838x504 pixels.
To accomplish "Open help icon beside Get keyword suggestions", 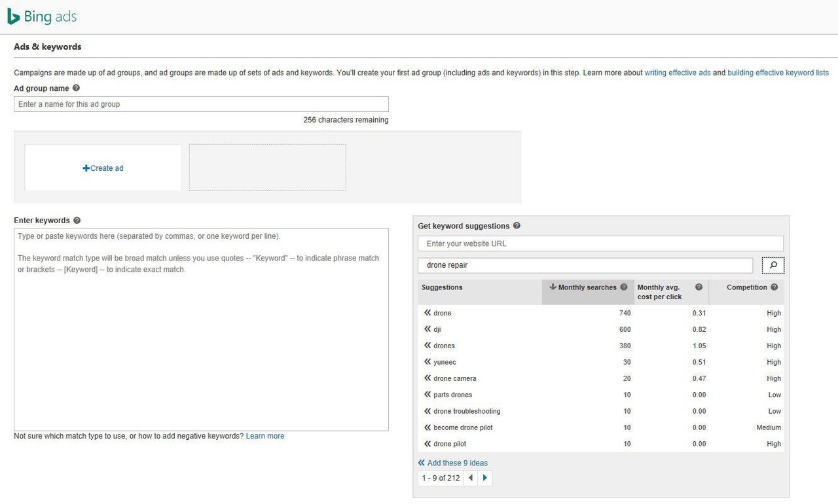I will pos(517,226).
